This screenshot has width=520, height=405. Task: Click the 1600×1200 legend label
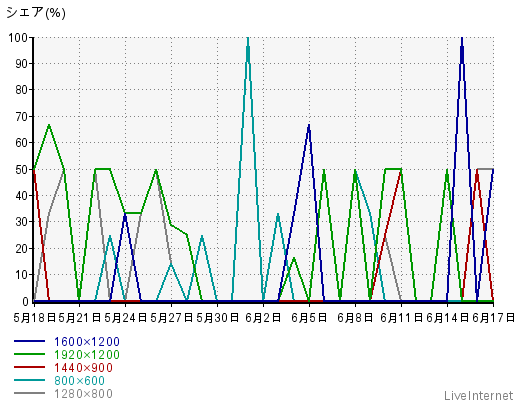87,342
